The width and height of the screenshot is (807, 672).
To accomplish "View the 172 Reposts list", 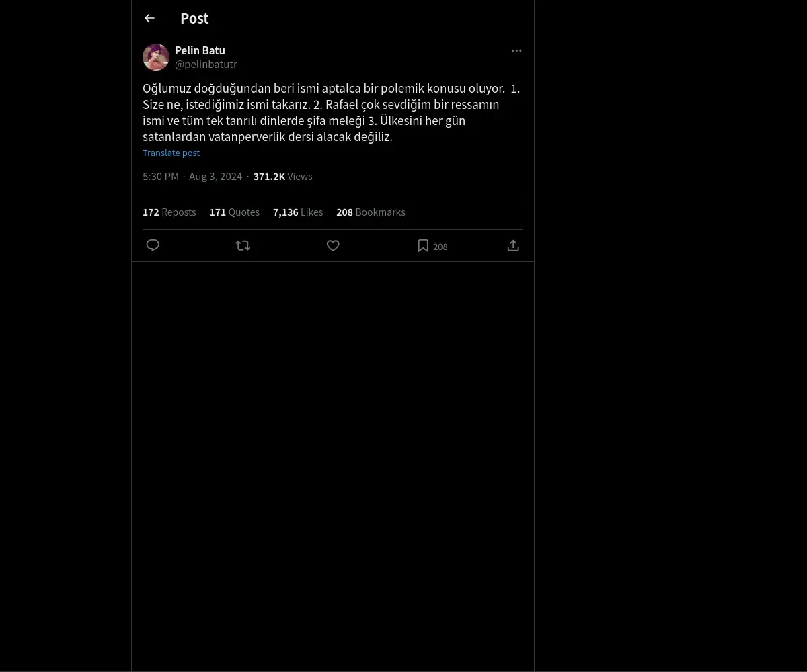I will pos(169,212).
